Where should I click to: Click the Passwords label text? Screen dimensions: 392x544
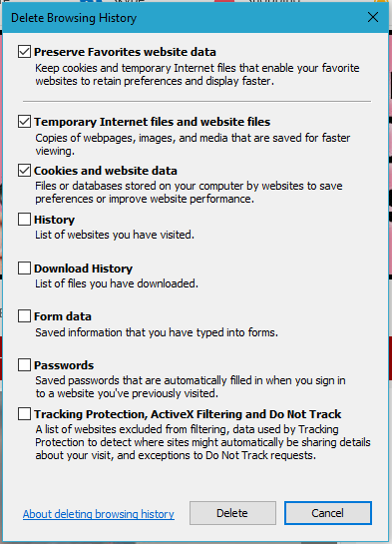[x=64, y=365]
